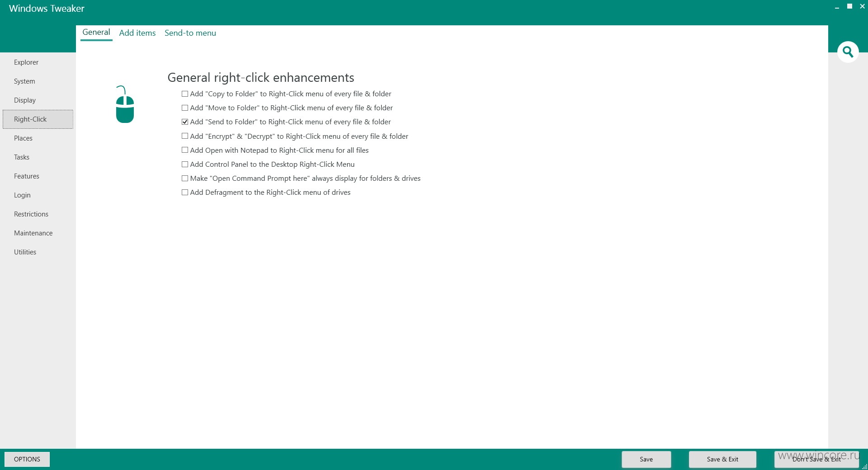This screenshot has height=470, width=868.
Task: Go to the Places section
Action: pyautogui.click(x=38, y=138)
